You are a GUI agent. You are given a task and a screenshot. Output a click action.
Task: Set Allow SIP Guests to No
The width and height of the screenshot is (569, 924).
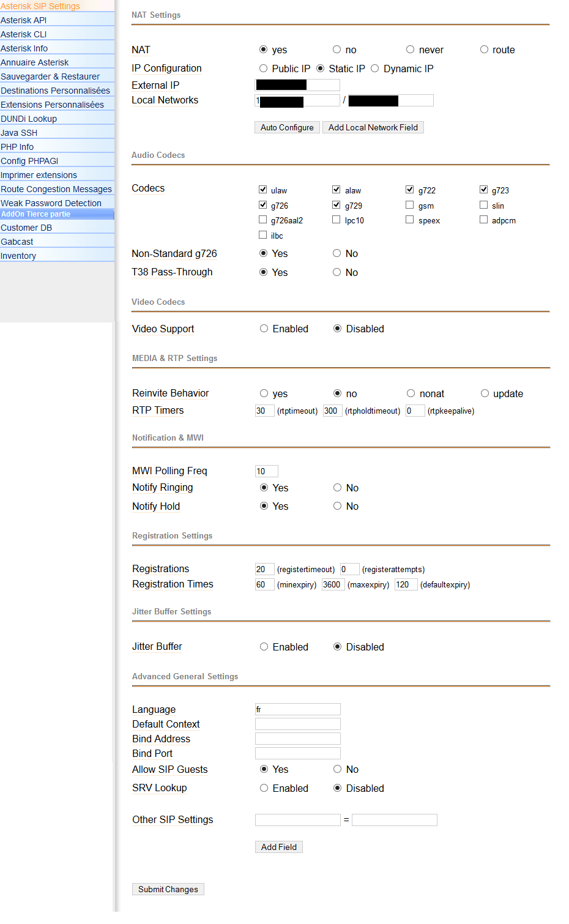(337, 769)
